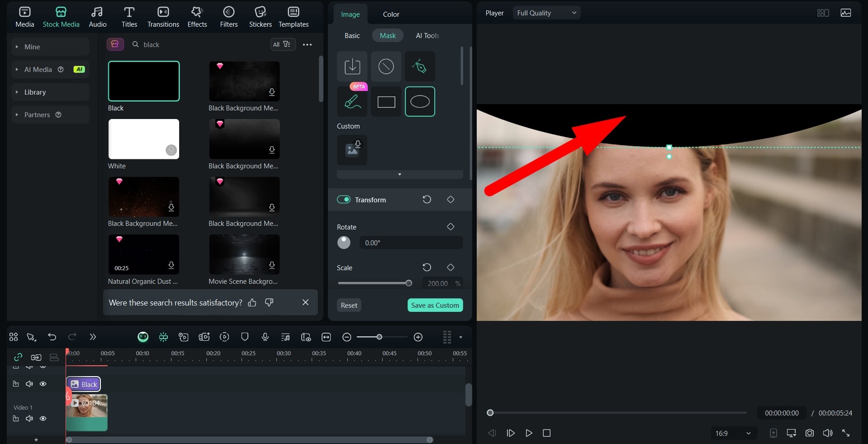Click the marker shield icon

point(245,337)
